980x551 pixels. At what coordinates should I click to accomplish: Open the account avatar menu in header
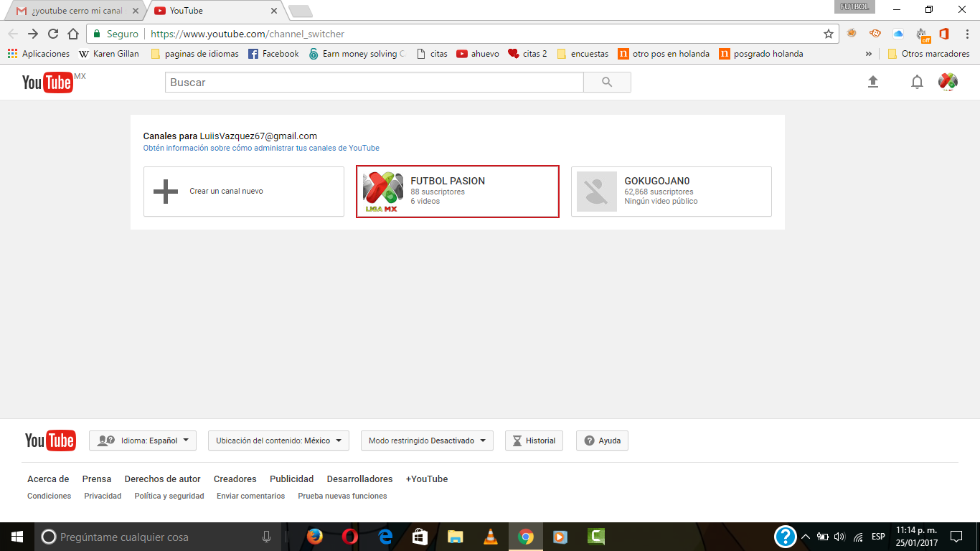pos(948,82)
